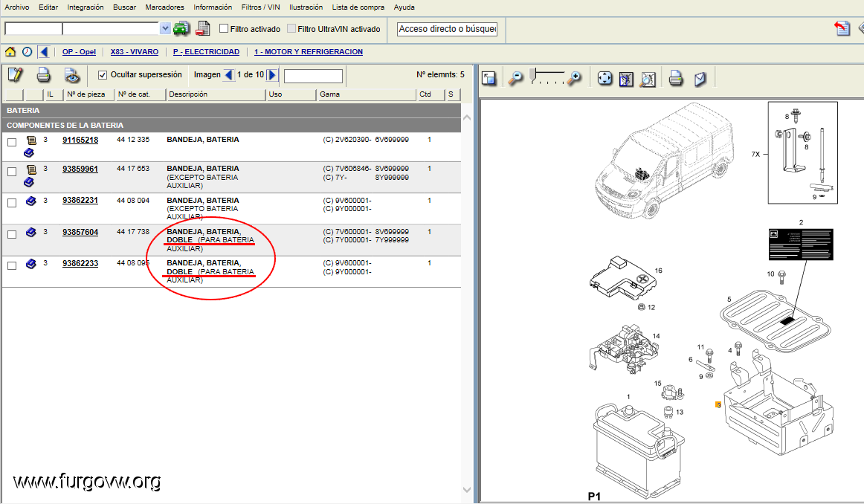Follow the P - ELECTRICIDAD breadcrumb link

point(206,52)
